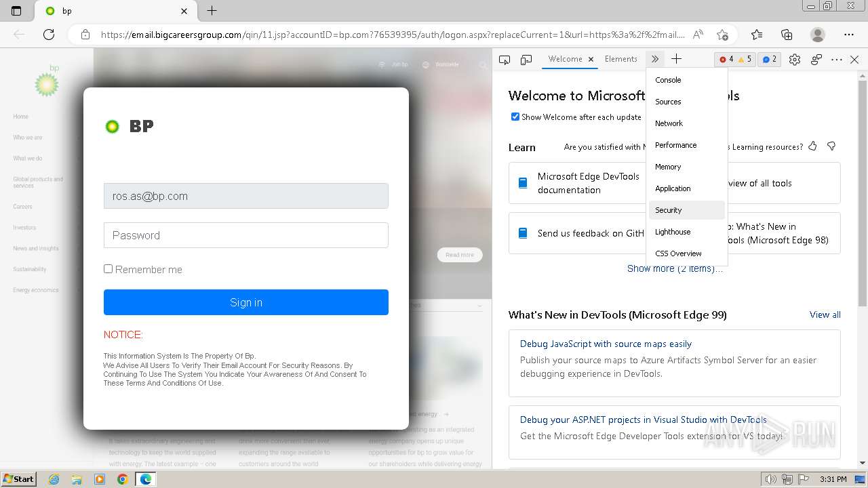868x488 pixels.
Task: Toggle device emulation icon
Action: pos(526,60)
